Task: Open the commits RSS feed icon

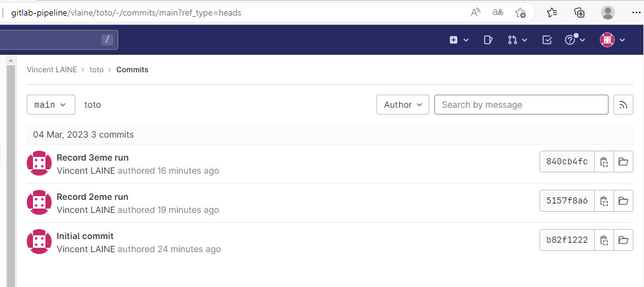Action: (x=623, y=105)
